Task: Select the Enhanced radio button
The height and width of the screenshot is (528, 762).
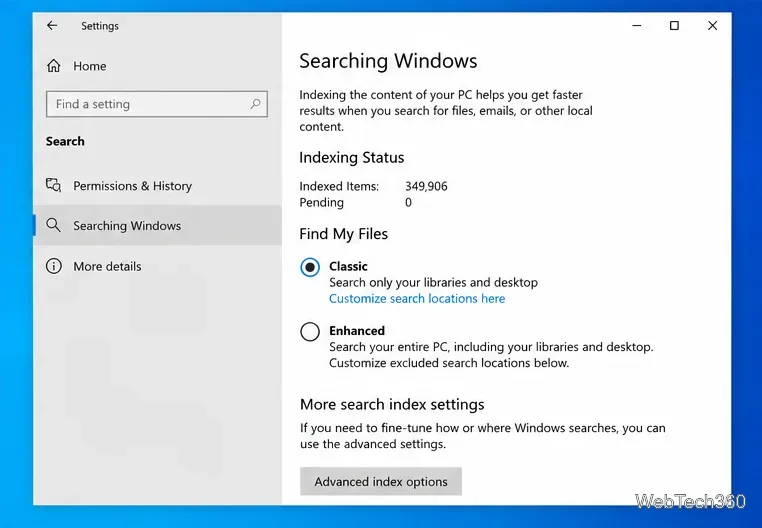Action: pyautogui.click(x=310, y=332)
